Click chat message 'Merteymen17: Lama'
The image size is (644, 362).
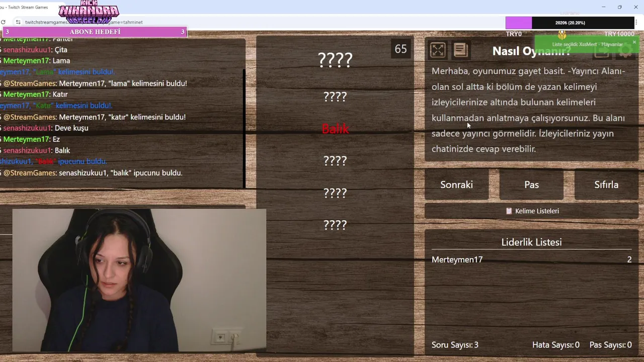coord(37,61)
